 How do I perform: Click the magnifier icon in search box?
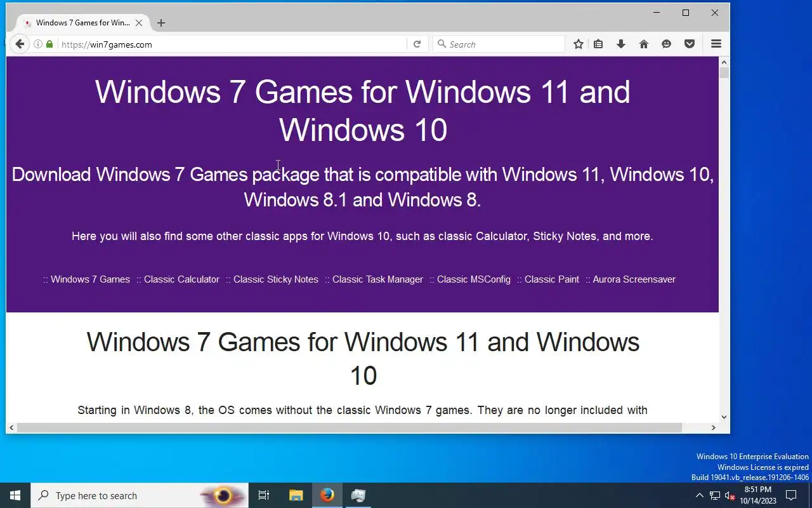(x=442, y=44)
